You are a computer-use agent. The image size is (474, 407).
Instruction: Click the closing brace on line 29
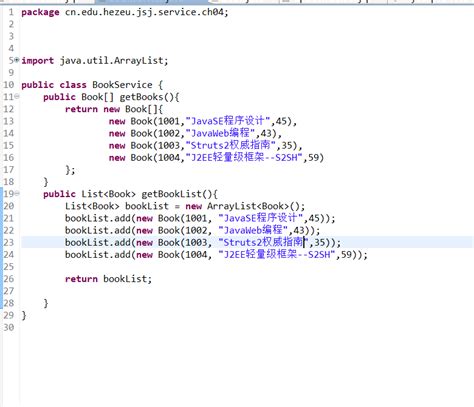tap(24, 315)
